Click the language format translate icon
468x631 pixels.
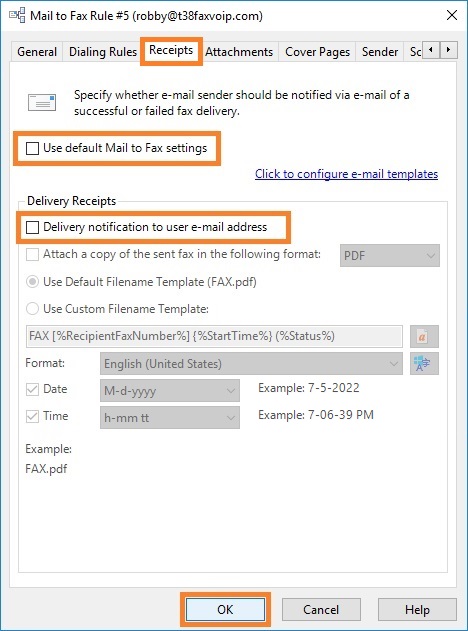[424, 364]
